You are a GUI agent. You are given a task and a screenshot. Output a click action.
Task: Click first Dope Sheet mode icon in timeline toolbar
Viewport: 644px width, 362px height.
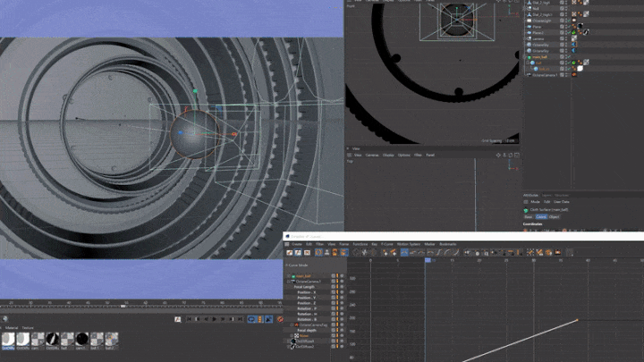[290, 252]
